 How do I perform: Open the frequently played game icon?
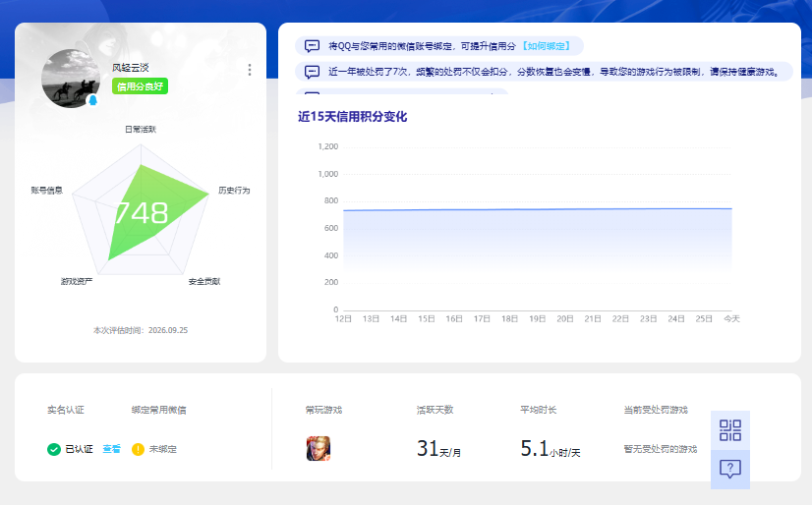point(319,449)
